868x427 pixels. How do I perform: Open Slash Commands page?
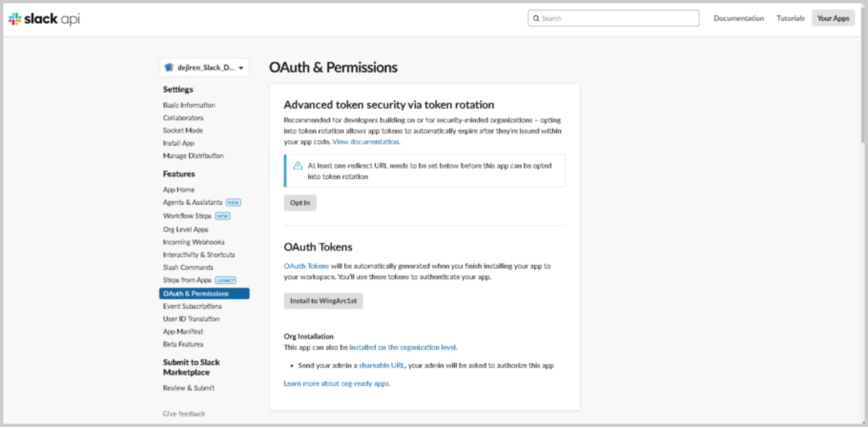188,268
